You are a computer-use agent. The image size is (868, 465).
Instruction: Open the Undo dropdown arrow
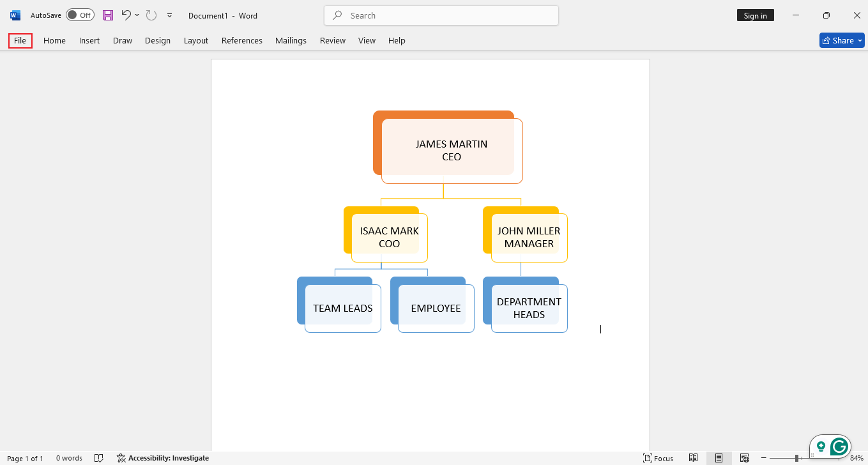(136, 15)
